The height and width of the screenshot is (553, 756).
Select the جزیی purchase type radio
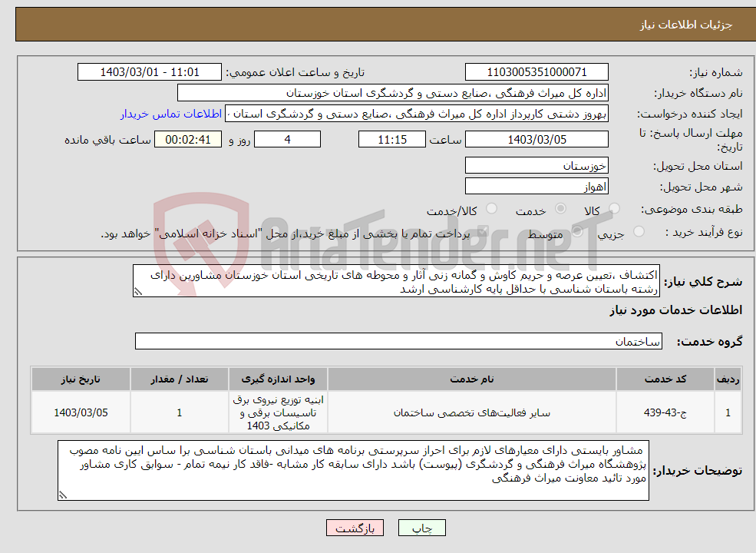[x=639, y=231]
